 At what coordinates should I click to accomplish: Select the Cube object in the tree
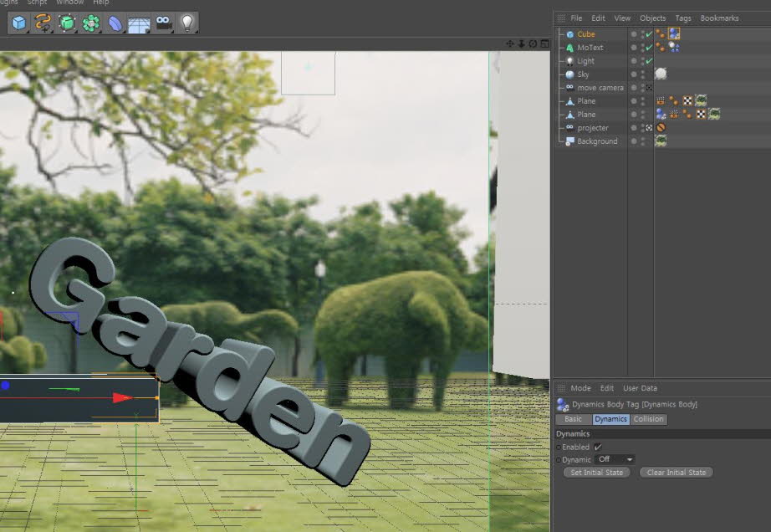pos(586,34)
